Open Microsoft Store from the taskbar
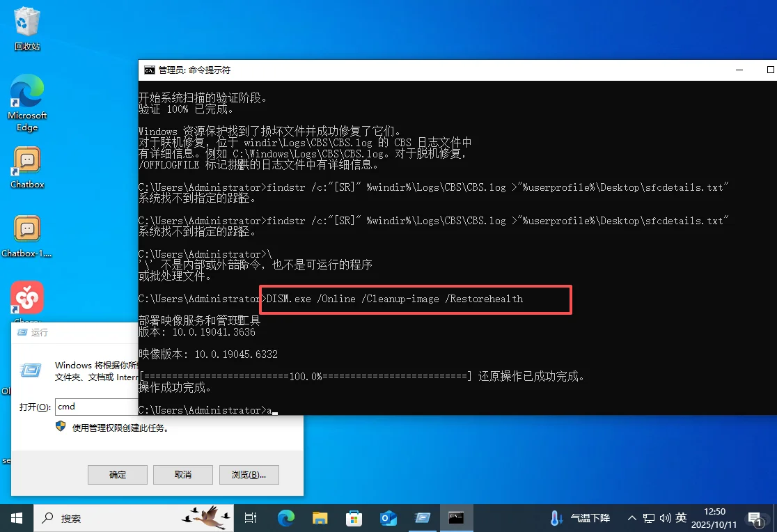 coord(355,518)
